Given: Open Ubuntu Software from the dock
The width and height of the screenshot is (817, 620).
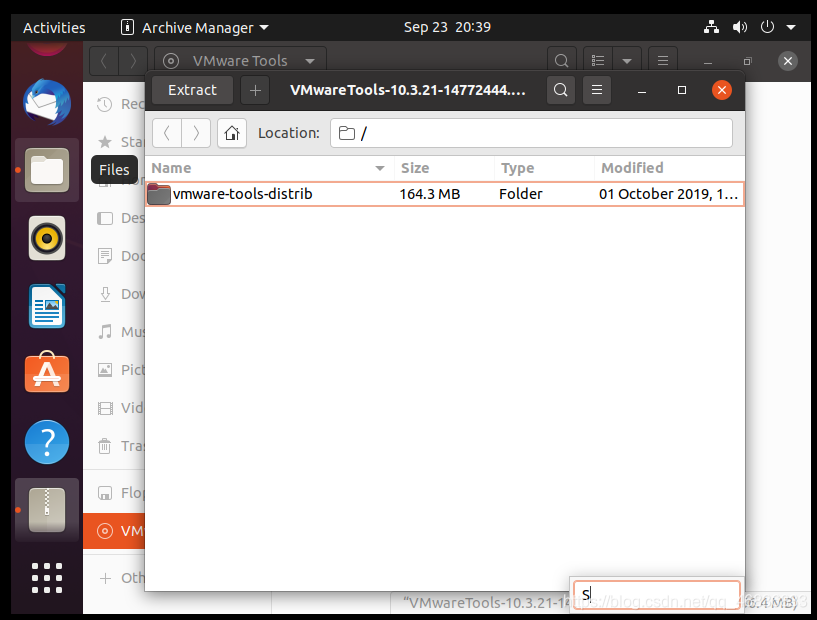Looking at the screenshot, I should tap(47, 372).
